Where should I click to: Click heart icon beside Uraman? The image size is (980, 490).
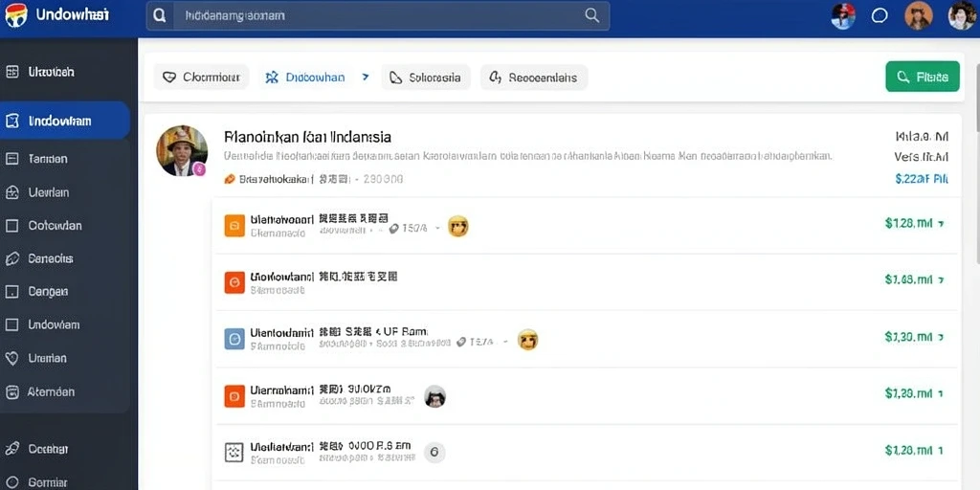tap(11, 358)
